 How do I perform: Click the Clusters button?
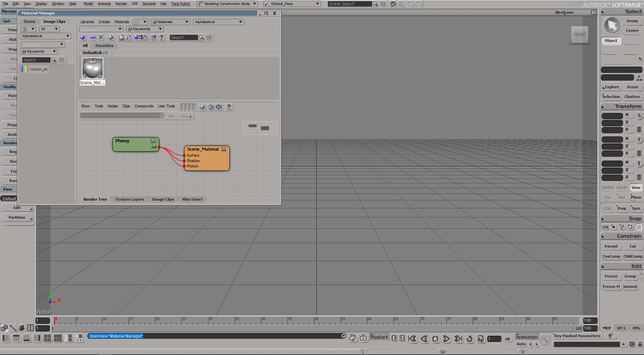pos(632,97)
